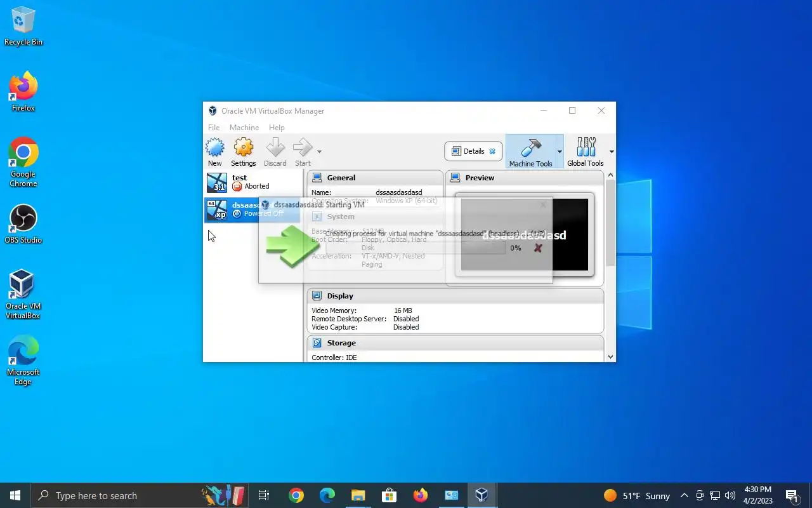Click the details pane scroll up arrow

pos(611,175)
